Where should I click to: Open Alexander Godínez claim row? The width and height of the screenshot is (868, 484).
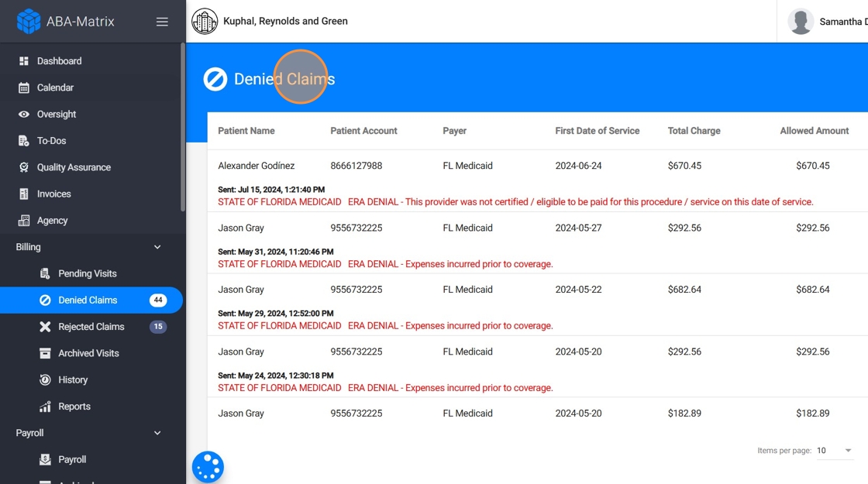(538, 181)
